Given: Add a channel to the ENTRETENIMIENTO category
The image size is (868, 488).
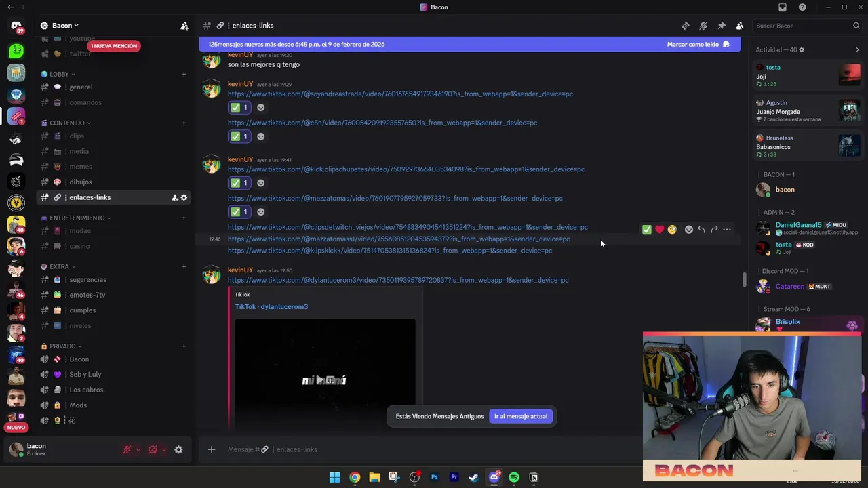Looking at the screenshot, I should (184, 218).
